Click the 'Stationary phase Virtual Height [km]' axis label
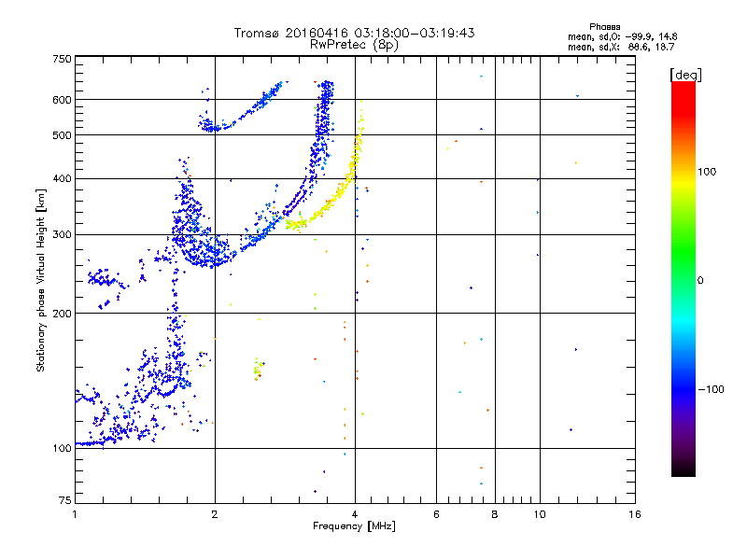 [x=41, y=281]
